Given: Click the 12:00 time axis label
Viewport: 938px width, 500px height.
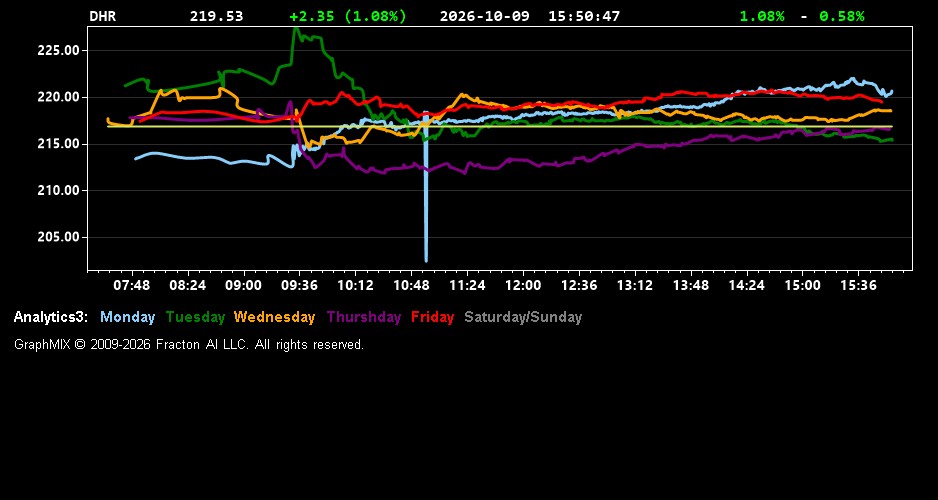Looking at the screenshot, I should [x=523, y=286].
